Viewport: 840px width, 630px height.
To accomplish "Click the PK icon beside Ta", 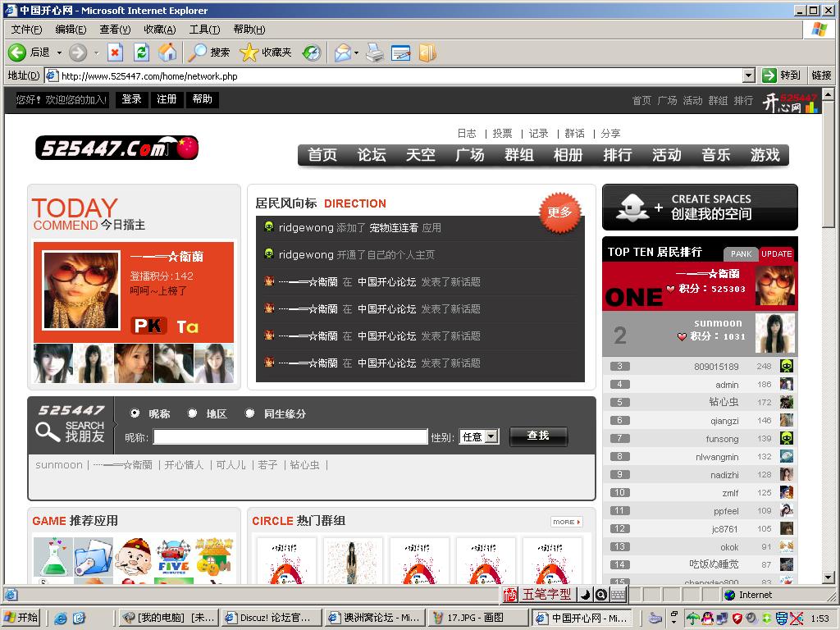I will [x=148, y=326].
